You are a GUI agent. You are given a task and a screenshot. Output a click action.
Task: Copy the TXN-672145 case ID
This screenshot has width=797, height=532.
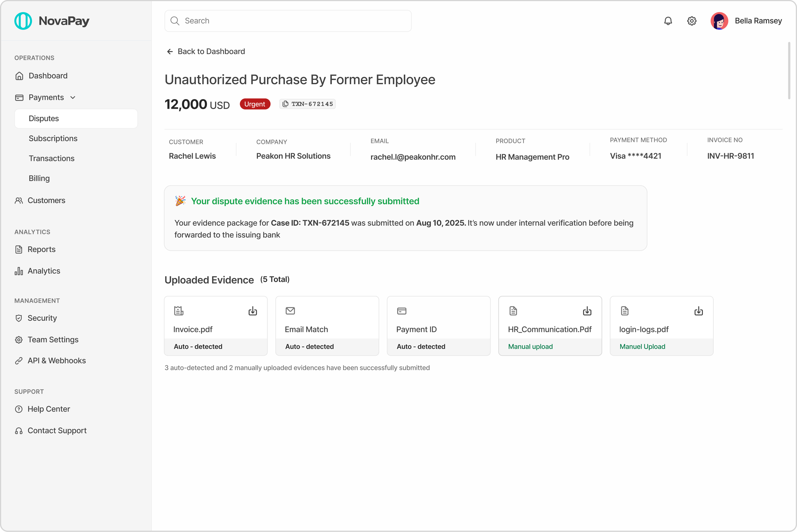(285, 104)
